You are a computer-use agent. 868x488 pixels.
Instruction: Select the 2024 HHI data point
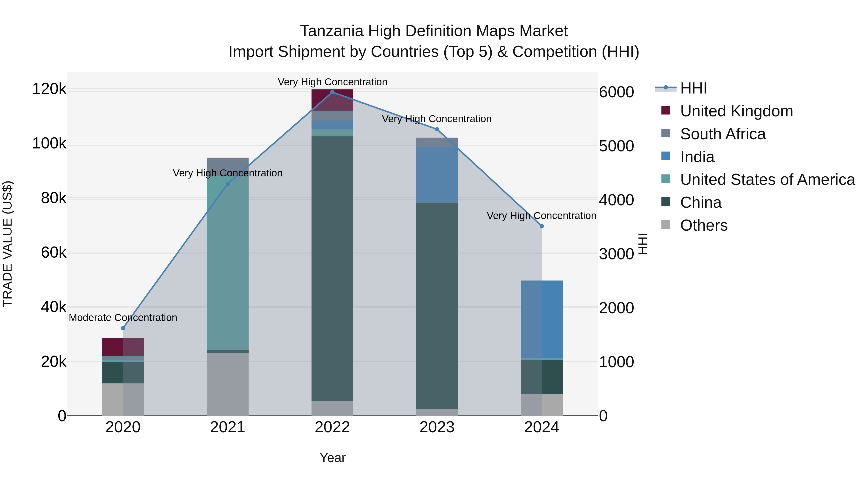tap(542, 226)
